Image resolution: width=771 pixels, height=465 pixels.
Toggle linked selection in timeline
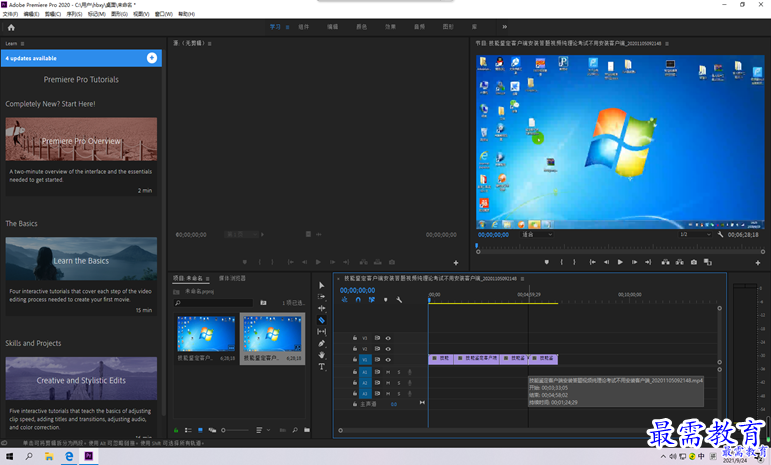(x=372, y=299)
